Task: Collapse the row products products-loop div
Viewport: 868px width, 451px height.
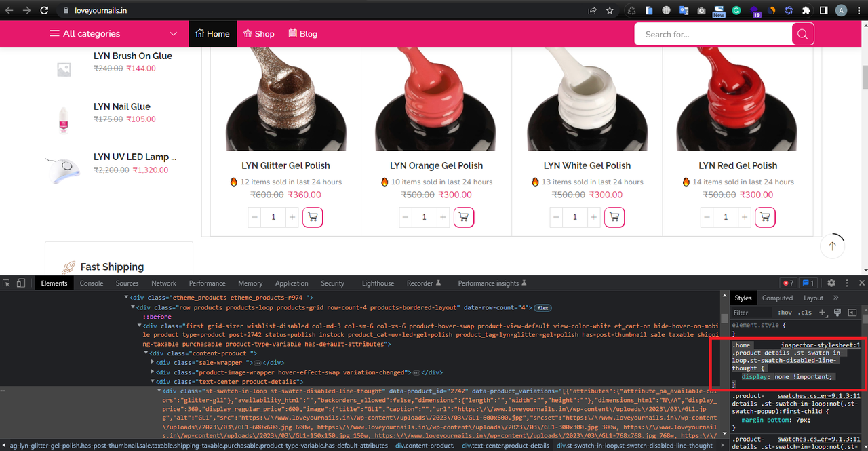Action: point(133,307)
